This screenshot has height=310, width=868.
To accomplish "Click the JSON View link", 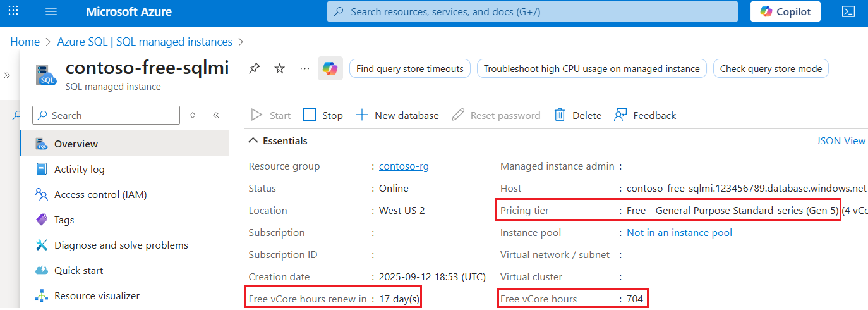I will (841, 141).
